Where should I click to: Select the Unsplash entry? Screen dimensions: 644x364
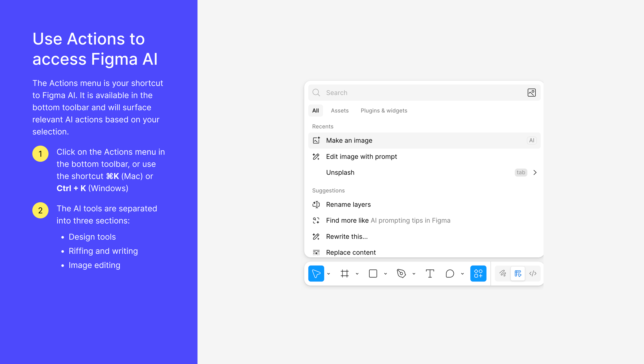tap(424, 172)
